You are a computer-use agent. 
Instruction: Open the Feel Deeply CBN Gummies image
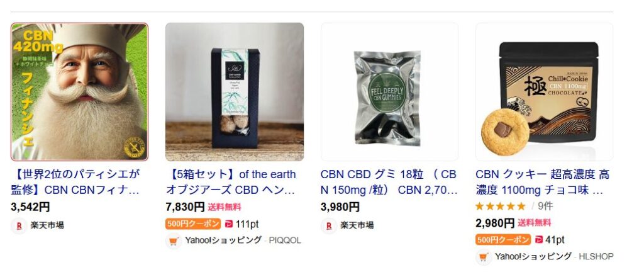[389, 92]
